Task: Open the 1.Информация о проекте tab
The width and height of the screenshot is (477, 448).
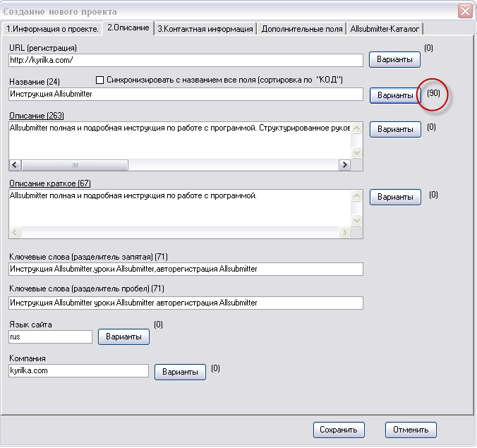Action: click(x=52, y=29)
